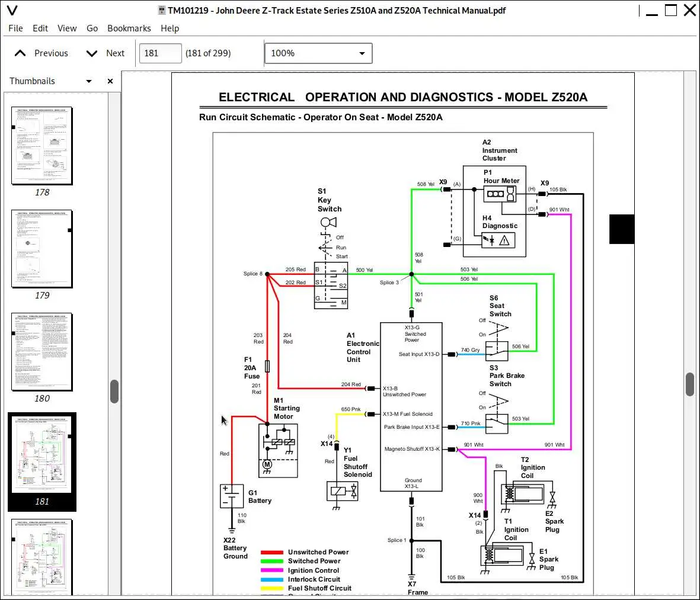Screen dimensions: 700x600
Task: Open the Help menu
Action: 170,28
